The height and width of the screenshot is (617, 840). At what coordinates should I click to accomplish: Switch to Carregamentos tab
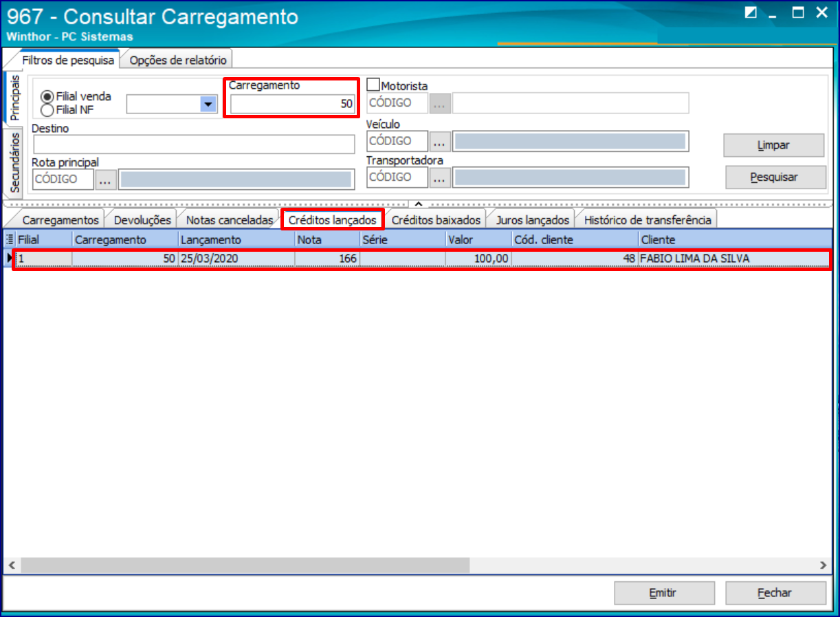(x=60, y=220)
